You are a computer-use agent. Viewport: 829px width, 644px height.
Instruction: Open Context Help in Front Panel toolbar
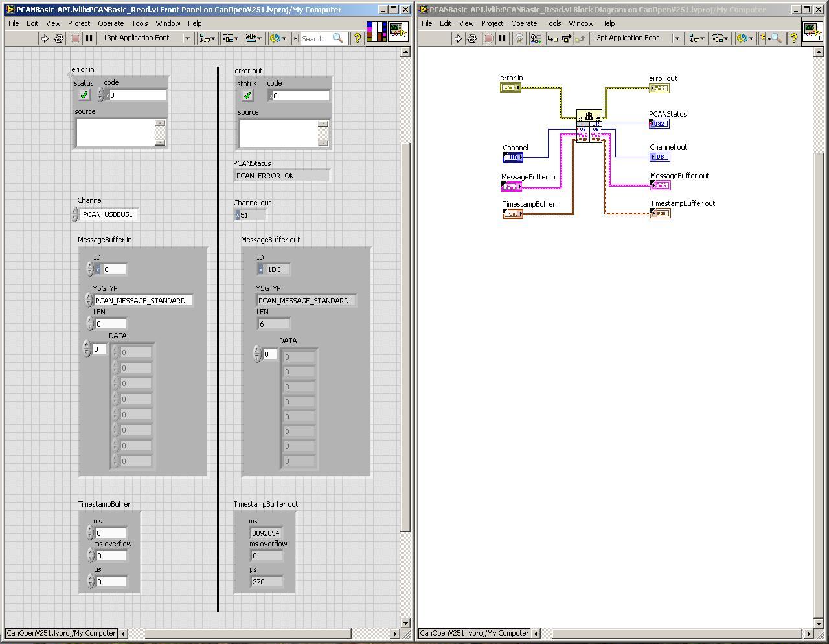[x=357, y=38]
